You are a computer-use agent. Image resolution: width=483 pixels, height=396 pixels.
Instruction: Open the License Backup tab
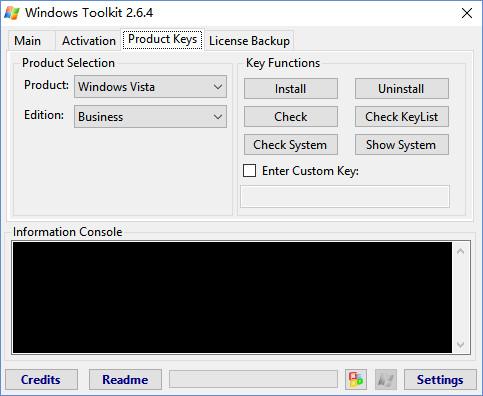[249, 41]
